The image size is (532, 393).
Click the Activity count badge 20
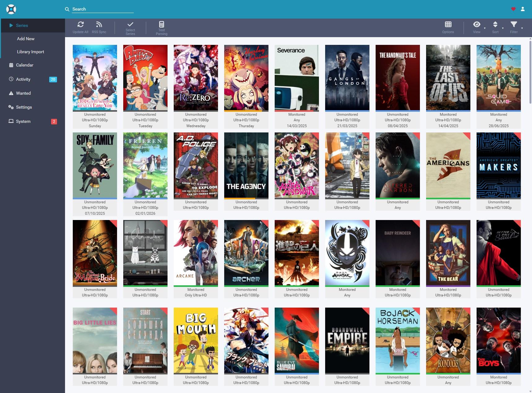(x=53, y=80)
